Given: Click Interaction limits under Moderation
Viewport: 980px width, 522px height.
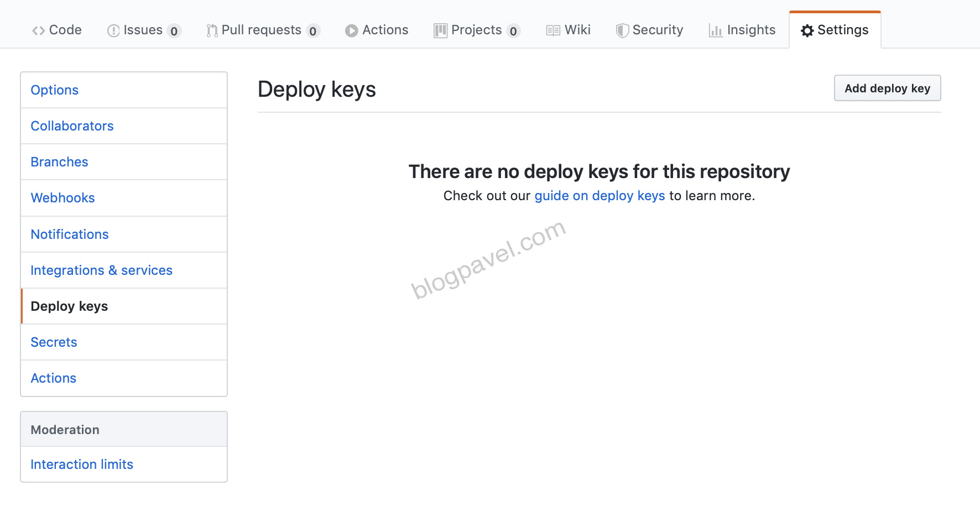Looking at the screenshot, I should 81,464.
